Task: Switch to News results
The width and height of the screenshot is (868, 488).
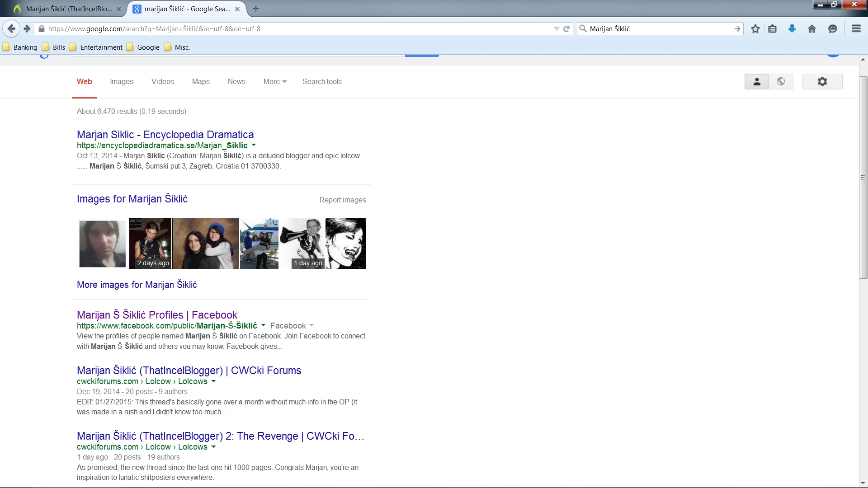Action: click(x=236, y=81)
